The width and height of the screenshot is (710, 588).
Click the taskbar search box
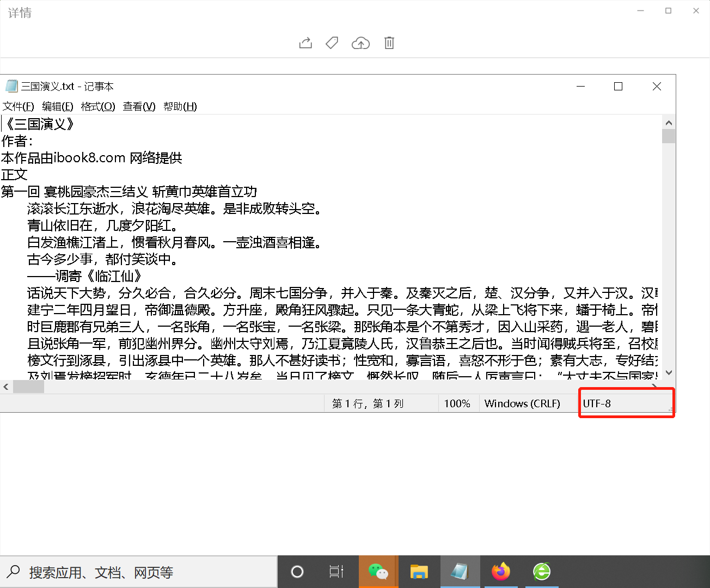[x=139, y=572]
